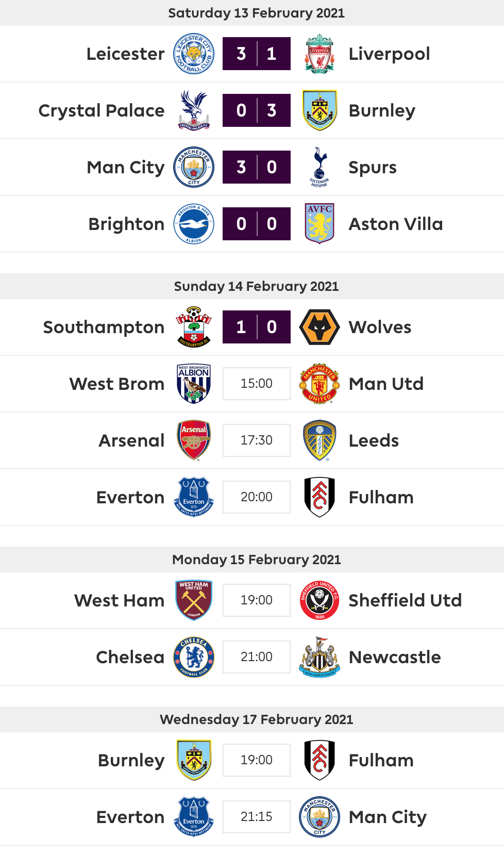Click the Newcastle United crest
504x854 pixels.
[x=320, y=657]
